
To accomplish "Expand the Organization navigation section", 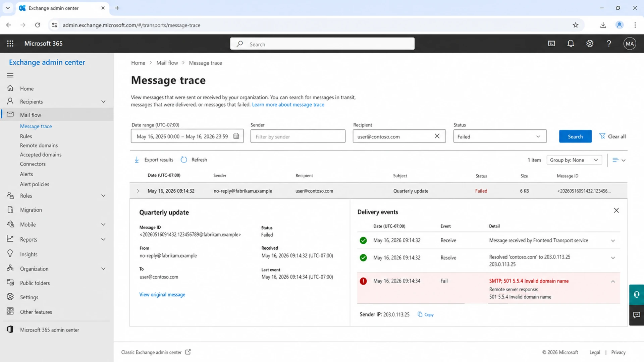I will [103, 269].
